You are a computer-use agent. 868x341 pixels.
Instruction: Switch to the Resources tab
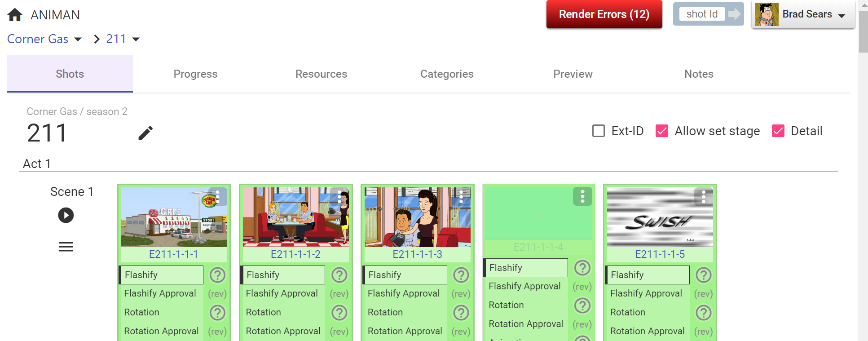(321, 74)
